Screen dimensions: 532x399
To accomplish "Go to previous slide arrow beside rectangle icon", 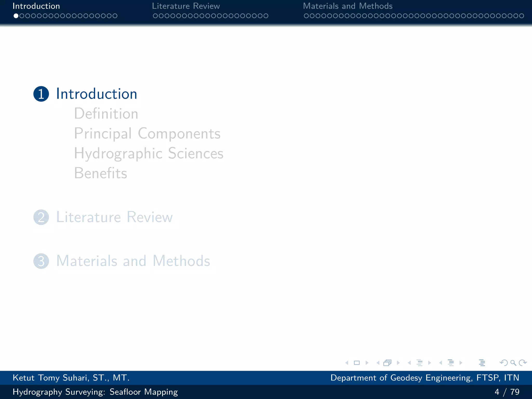I will [x=347, y=363].
